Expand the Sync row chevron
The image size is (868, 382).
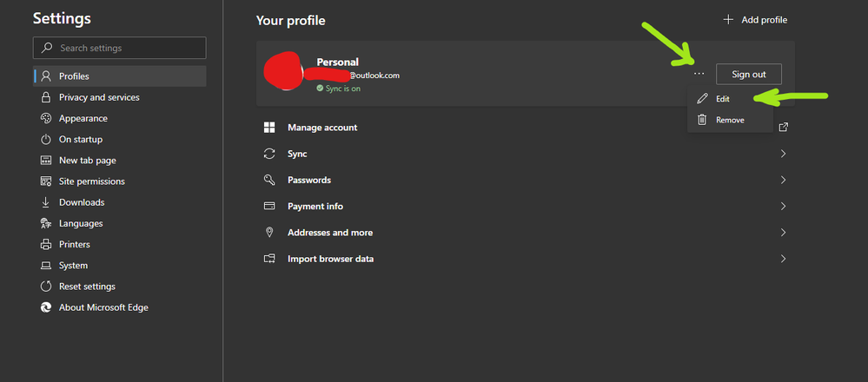tap(784, 154)
